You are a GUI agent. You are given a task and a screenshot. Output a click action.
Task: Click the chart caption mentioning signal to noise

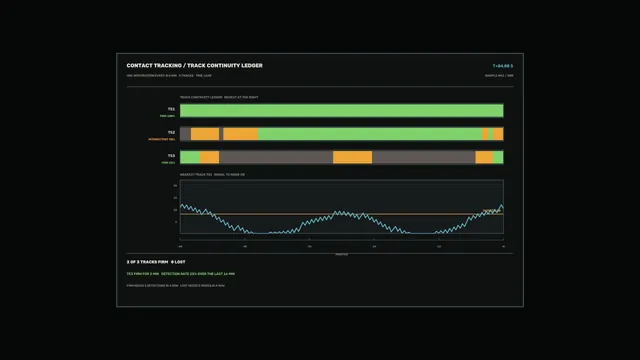[x=212, y=174]
